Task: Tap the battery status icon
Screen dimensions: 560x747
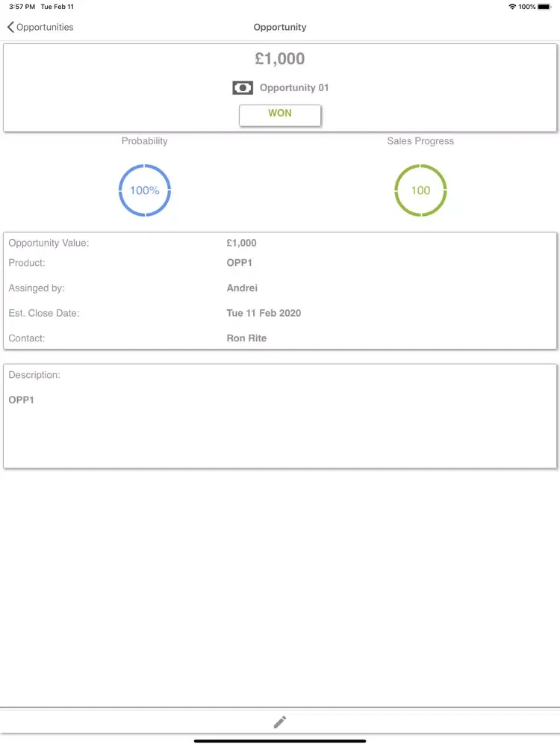Action: [x=544, y=7]
